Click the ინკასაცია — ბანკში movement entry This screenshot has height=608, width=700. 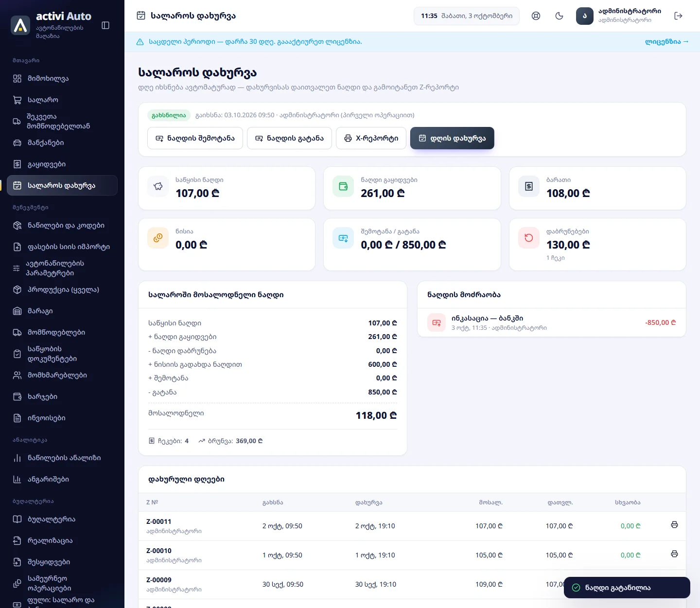[552, 322]
